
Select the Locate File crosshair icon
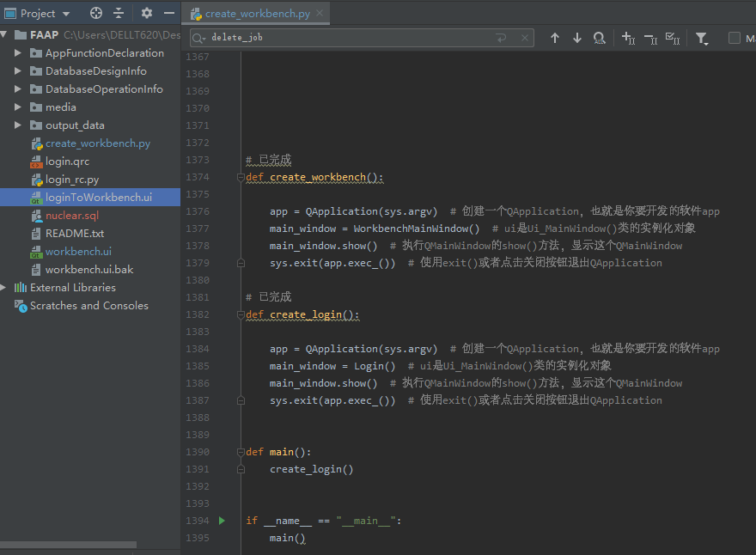[x=94, y=13]
